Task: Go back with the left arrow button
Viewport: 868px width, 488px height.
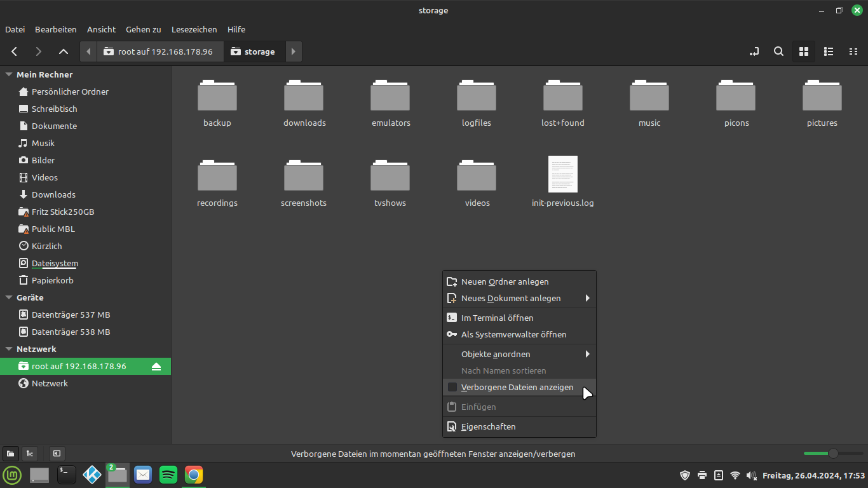Action: 15,51
